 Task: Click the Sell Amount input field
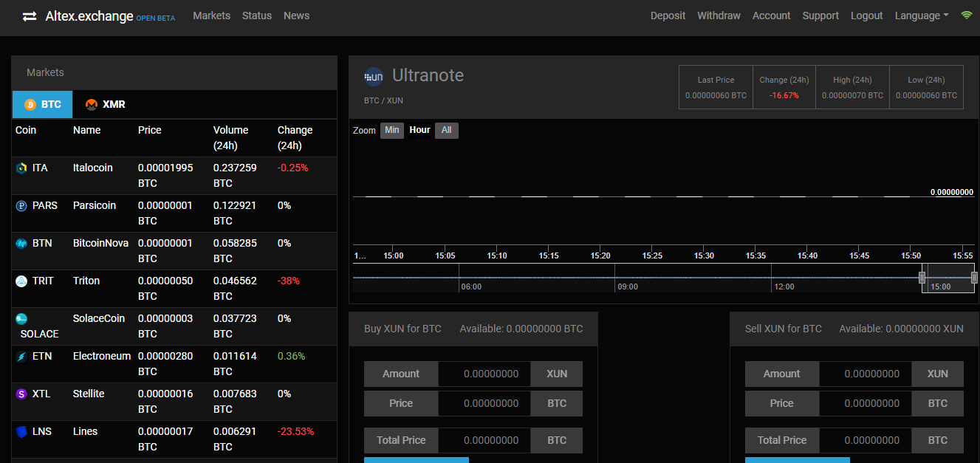click(x=866, y=374)
